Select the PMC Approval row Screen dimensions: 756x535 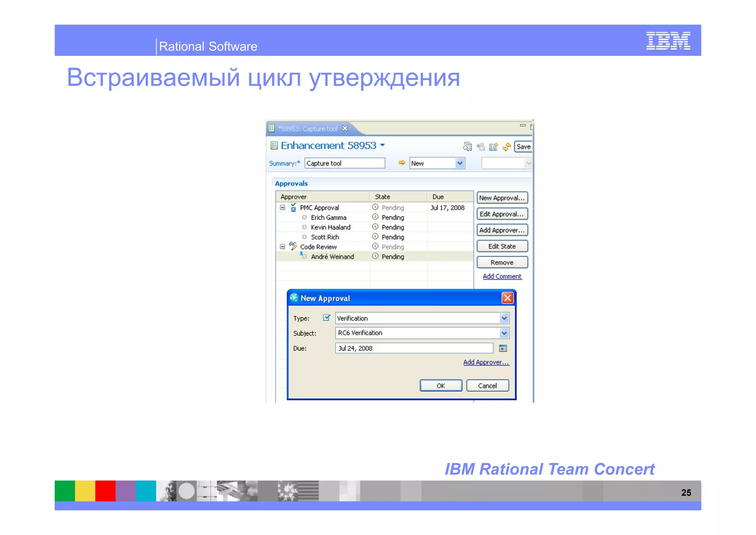tap(375, 208)
